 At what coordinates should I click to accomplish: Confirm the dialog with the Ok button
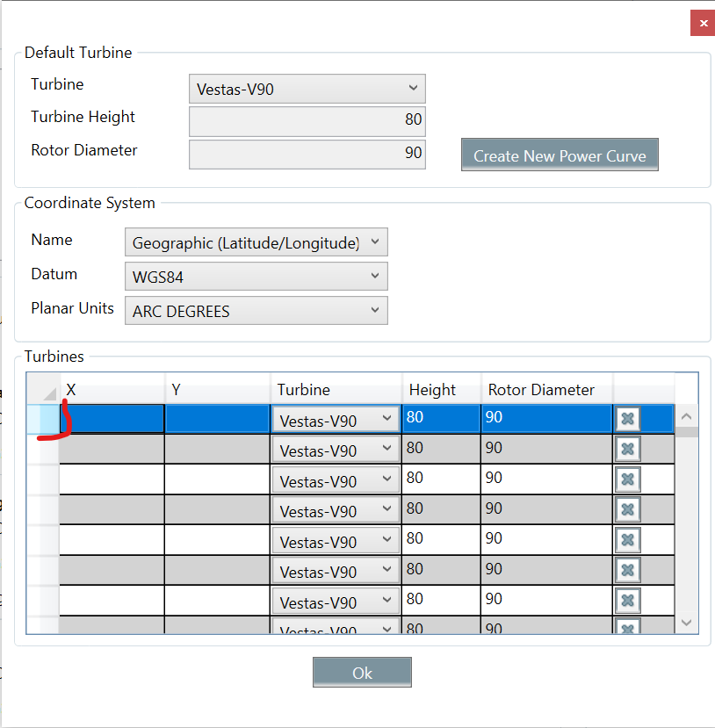[362, 673]
